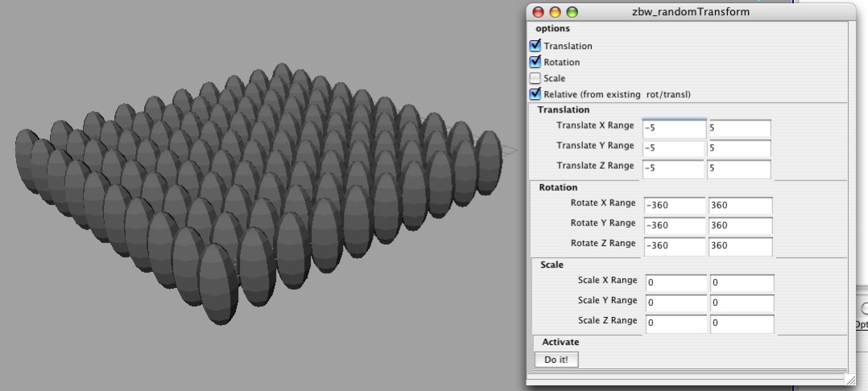
Task: Enable the Scale checkbox
Action: tap(535, 78)
